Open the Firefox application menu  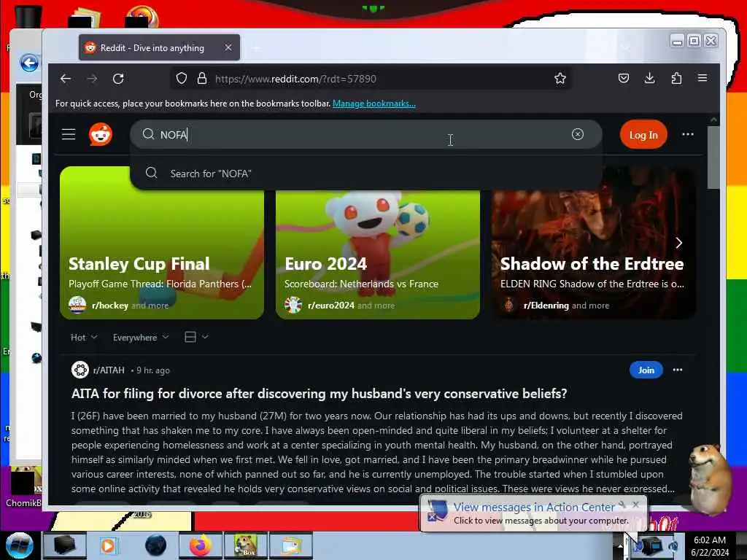point(703,78)
